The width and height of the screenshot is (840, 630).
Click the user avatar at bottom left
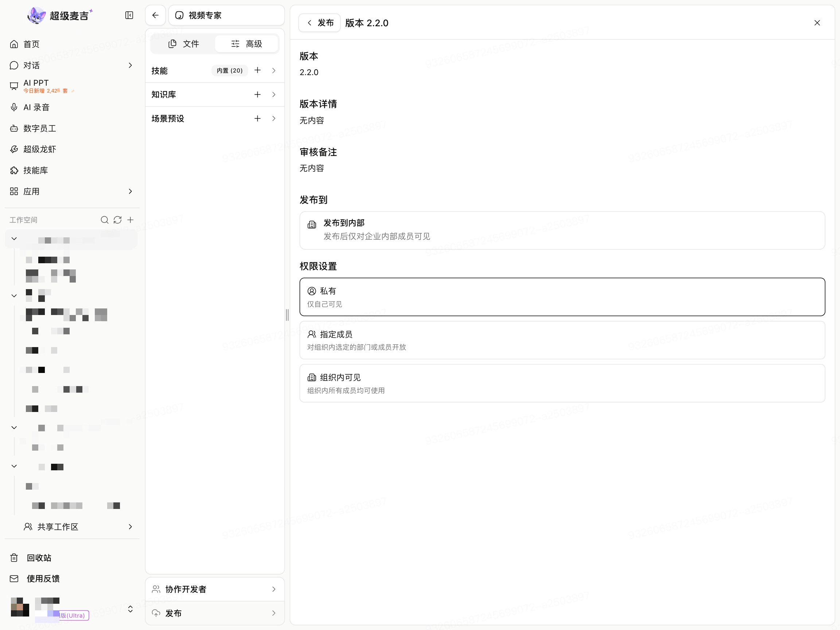(x=20, y=607)
